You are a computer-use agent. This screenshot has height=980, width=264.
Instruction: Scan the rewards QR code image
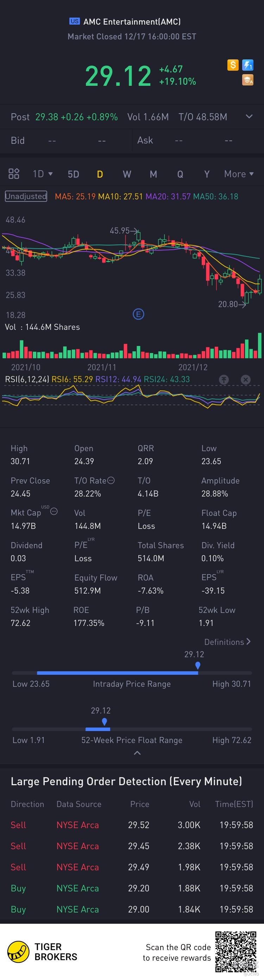tap(236, 952)
